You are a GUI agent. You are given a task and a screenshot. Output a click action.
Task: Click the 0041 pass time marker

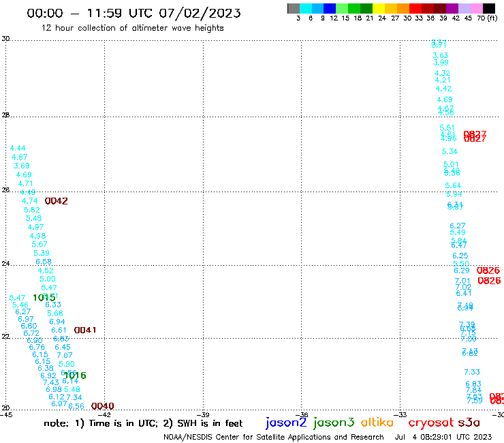pos(85,330)
